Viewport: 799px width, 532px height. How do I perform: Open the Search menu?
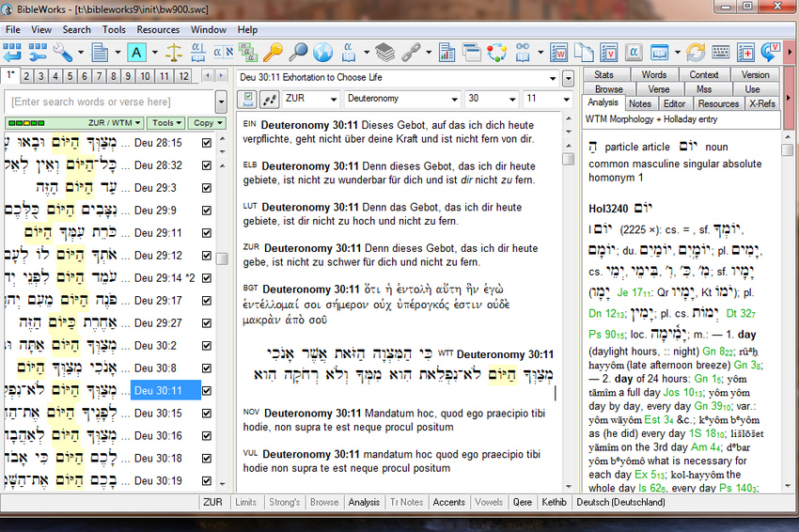pos(76,29)
